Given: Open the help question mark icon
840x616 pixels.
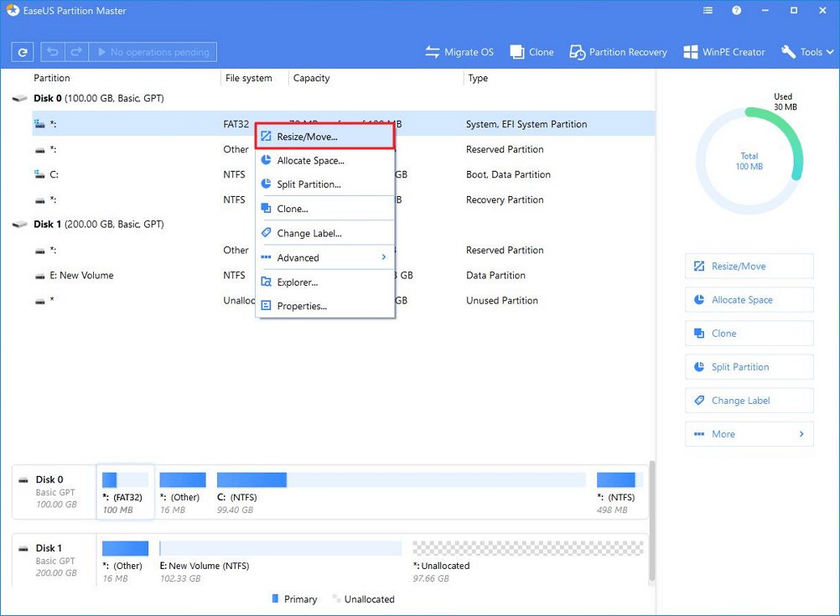Looking at the screenshot, I should (x=737, y=10).
